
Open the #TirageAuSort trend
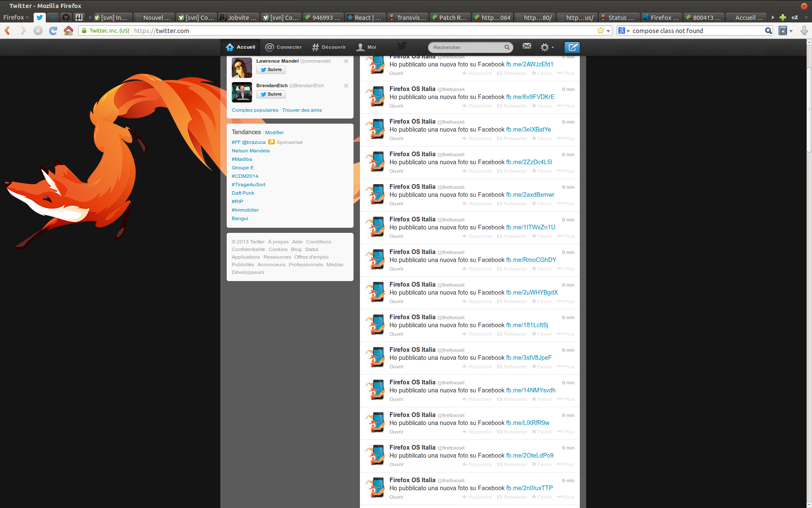249,185
